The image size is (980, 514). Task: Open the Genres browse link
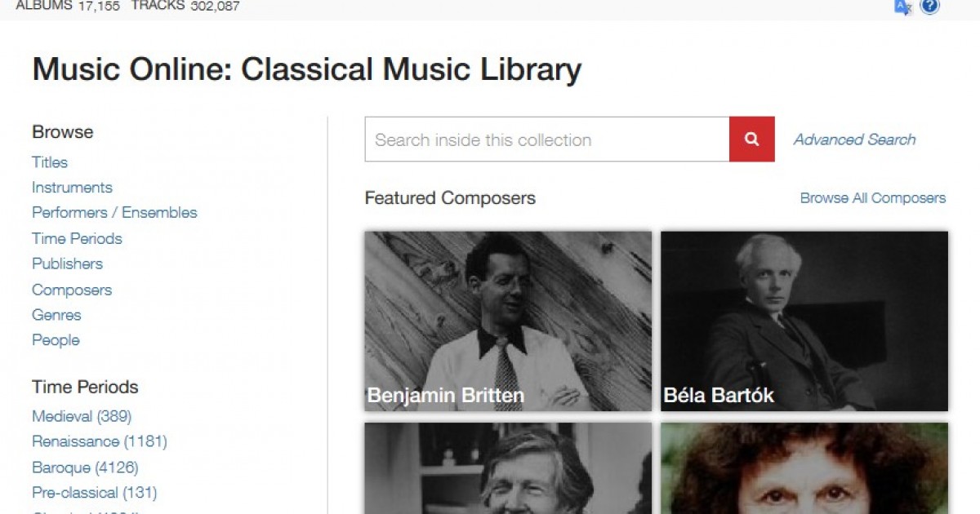coord(56,315)
